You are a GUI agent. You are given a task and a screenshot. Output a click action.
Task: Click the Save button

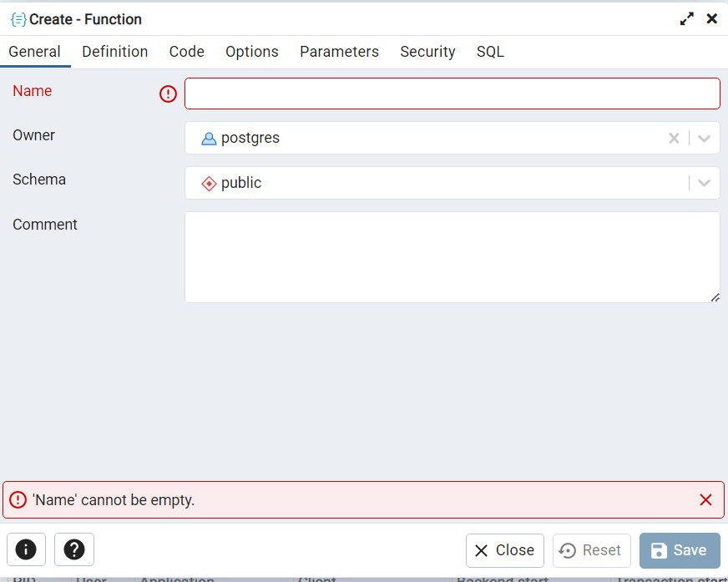tap(680, 550)
